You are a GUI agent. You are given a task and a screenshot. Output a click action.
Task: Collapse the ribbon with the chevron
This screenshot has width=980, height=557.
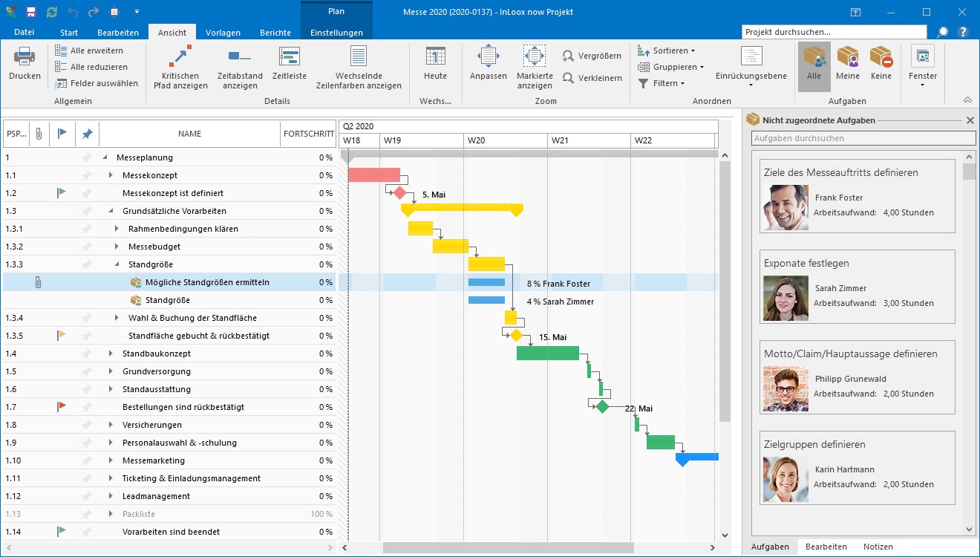coord(967,100)
